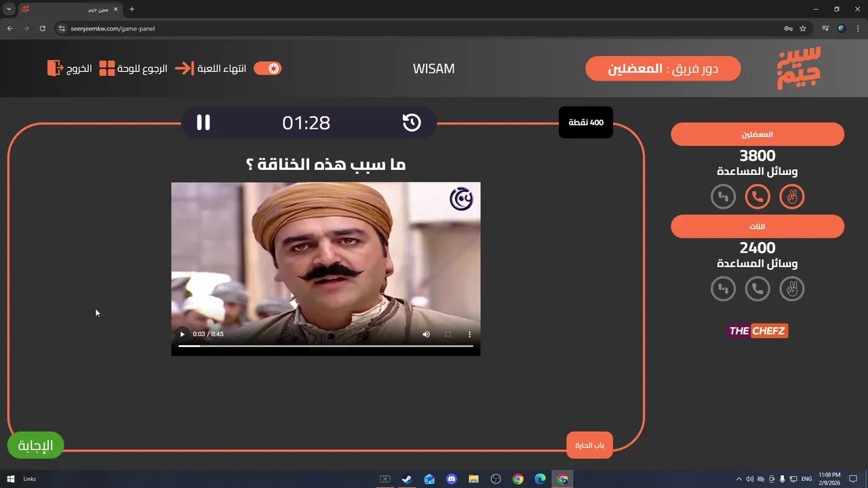The height and width of the screenshot is (488, 868).
Task: Click the الرجوع للوحة text link
Action: (x=142, y=69)
